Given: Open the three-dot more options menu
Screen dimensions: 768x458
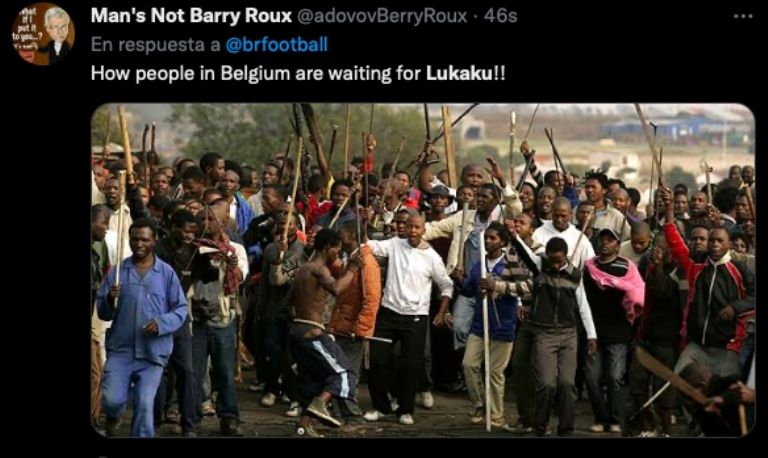Looking at the screenshot, I should [743, 16].
